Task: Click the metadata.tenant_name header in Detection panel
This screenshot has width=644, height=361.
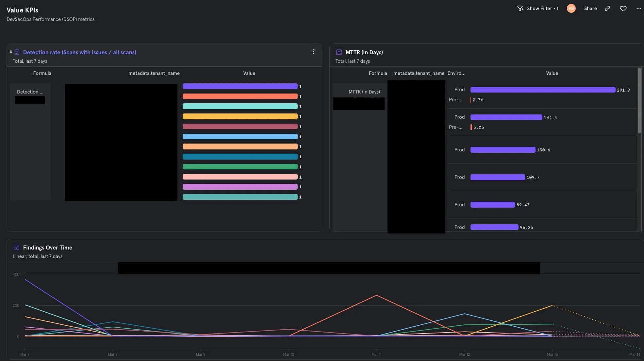Action: coord(154,73)
